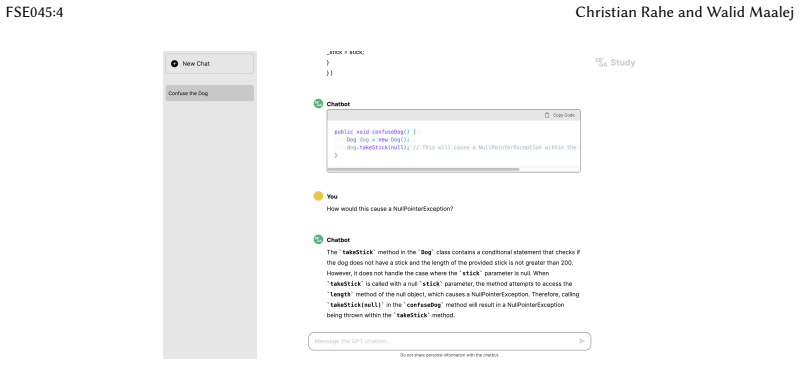Click the Copy Code button
The width and height of the screenshot is (800, 365).
pyautogui.click(x=560, y=115)
